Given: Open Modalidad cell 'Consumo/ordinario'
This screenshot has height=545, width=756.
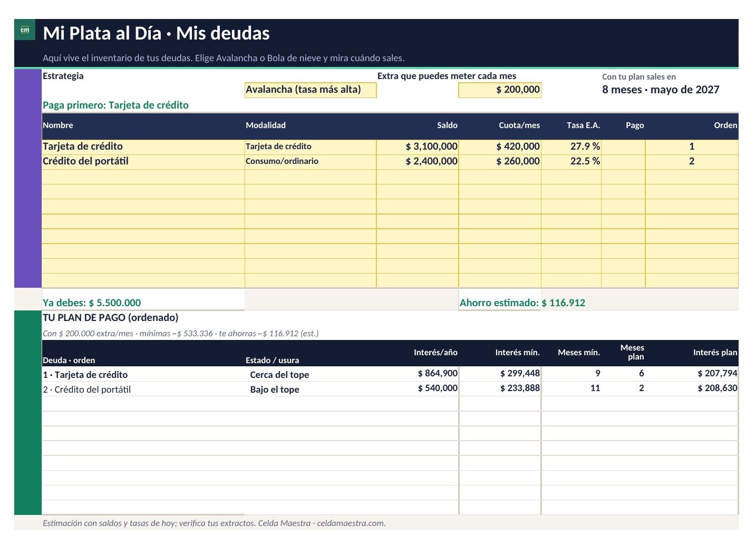Looking at the screenshot, I should coord(311,161).
